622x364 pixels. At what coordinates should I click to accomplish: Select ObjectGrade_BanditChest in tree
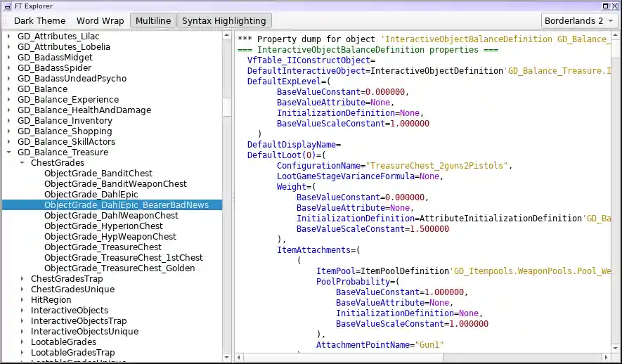98,174
